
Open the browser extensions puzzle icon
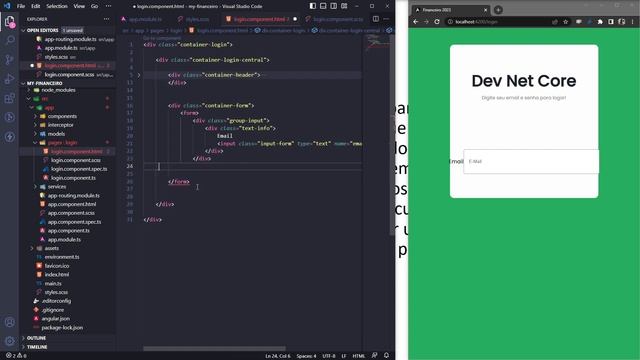pos(600,22)
